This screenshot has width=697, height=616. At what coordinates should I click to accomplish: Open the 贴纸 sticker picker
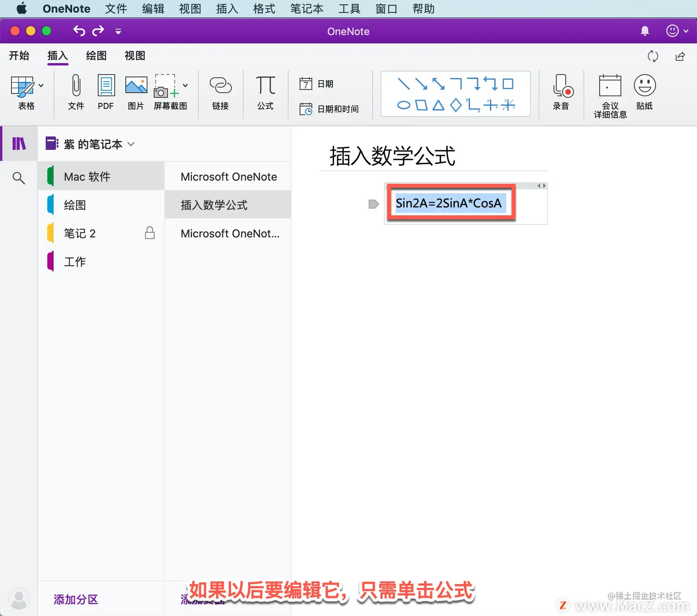pos(644,92)
